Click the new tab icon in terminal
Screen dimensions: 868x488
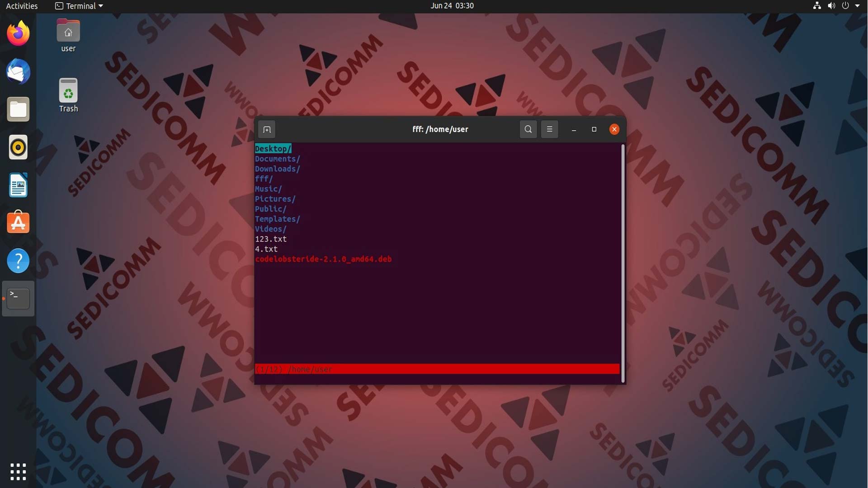267,130
